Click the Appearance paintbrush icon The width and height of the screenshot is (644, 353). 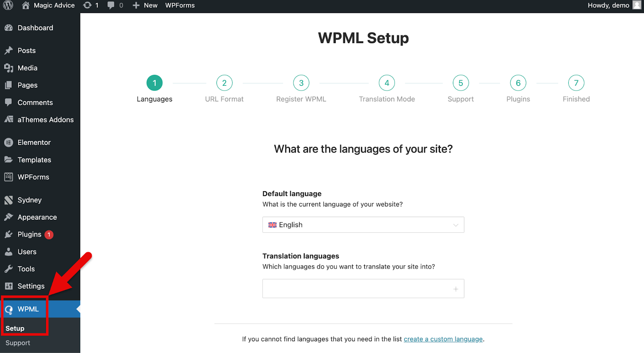8,217
